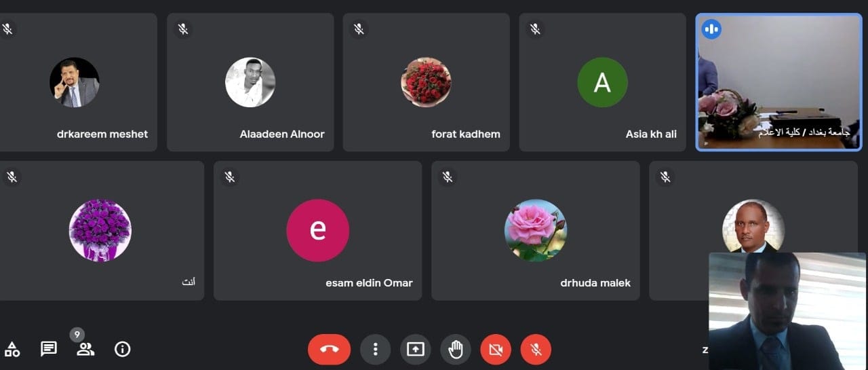Select drhuda malek's pink rose avatar
The height and width of the screenshot is (370, 868).
[536, 230]
